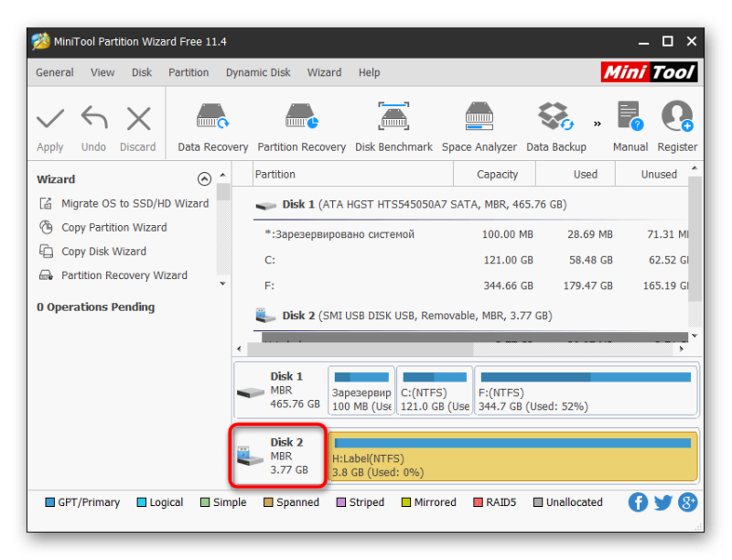Screen dimensions: 732x560
Task: Click partition list scroll right arrow
Action: pos(682,349)
